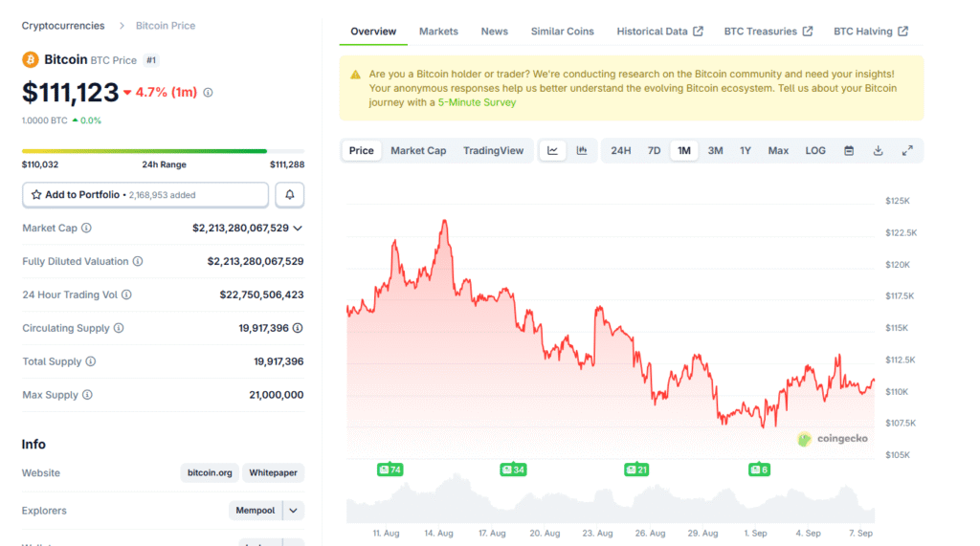This screenshot has height=546, width=980.
Task: Switch to the candlestick chart icon
Action: [582, 150]
